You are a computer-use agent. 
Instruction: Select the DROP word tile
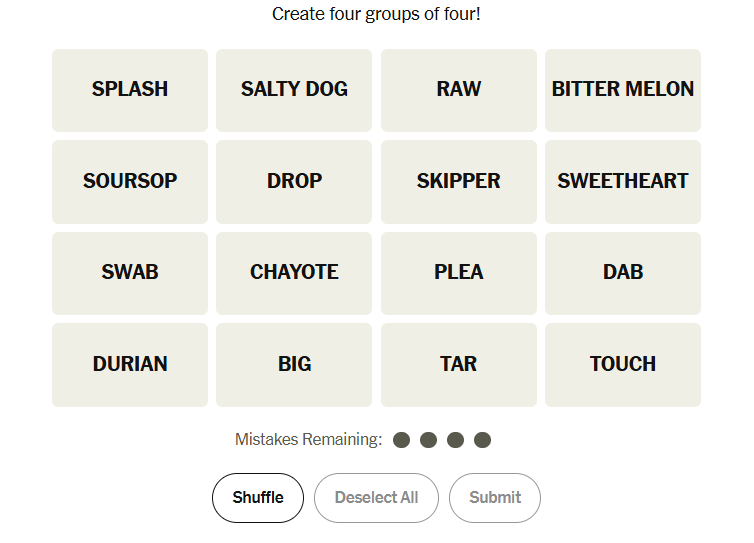coord(294,182)
